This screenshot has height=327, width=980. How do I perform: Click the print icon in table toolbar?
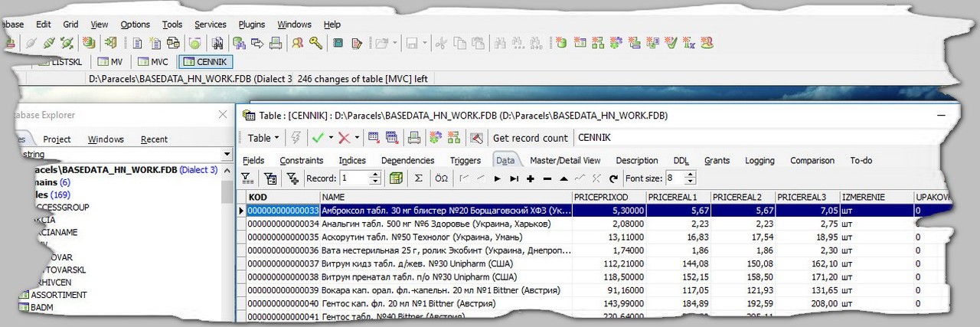coord(413,138)
